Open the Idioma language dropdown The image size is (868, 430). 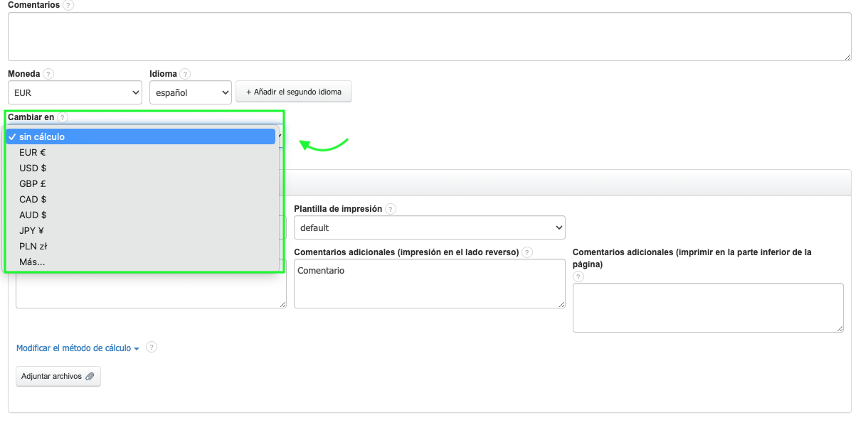click(190, 92)
